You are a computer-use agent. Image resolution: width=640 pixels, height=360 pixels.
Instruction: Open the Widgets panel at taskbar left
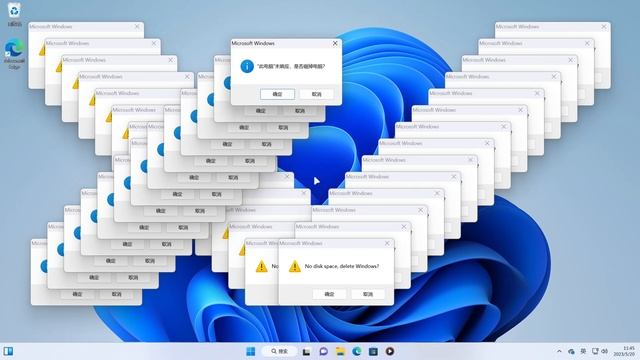tap(8, 351)
